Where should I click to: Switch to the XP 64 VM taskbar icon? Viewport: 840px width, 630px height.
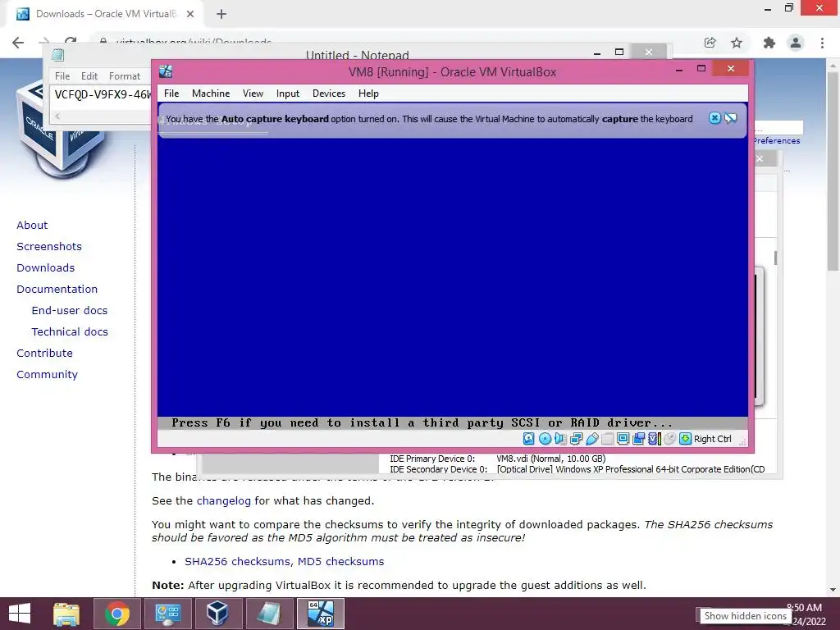click(321, 614)
